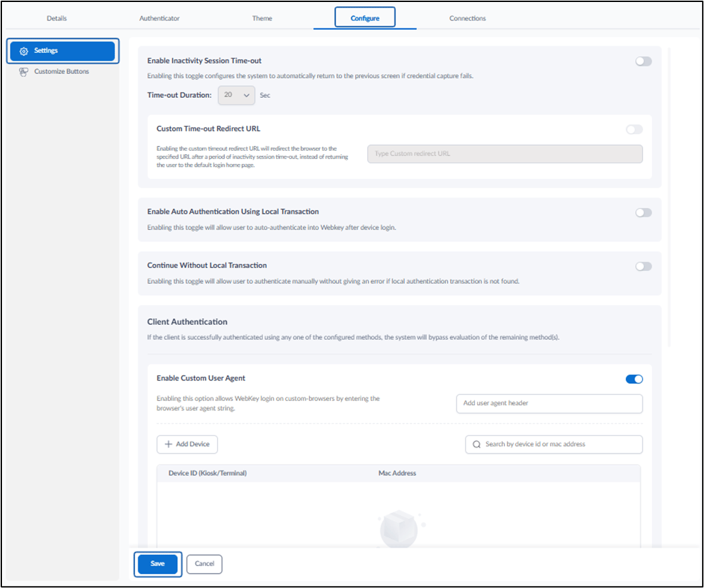This screenshot has width=704, height=588.
Task: Click the Sec unit label
Action: click(265, 95)
